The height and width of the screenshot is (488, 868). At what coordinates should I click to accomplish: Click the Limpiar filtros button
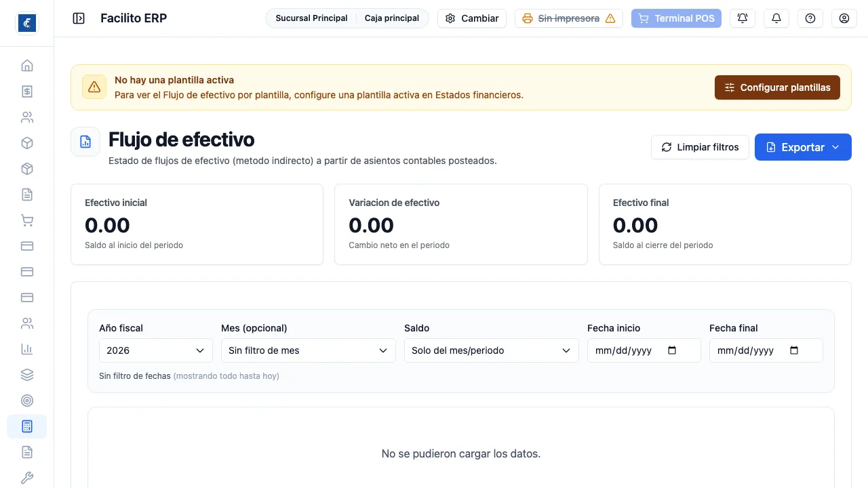click(x=700, y=147)
